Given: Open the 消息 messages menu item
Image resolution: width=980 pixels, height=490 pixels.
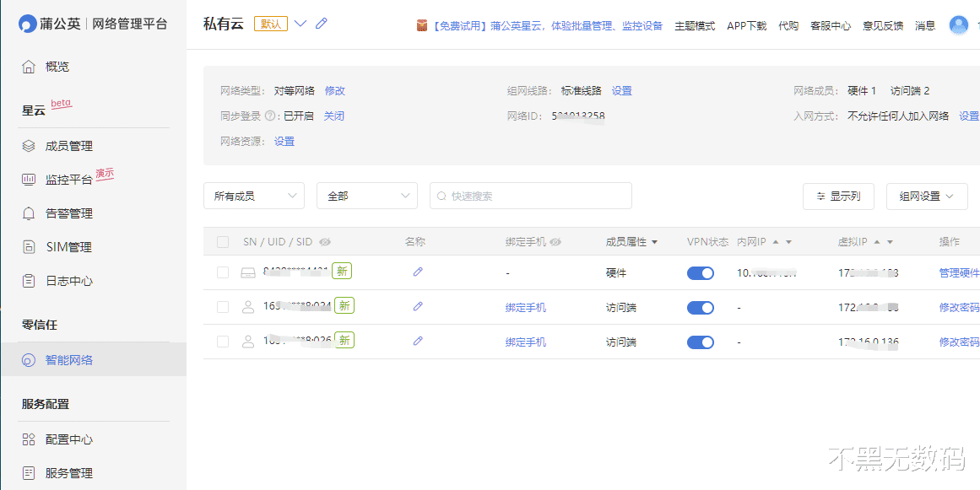Looking at the screenshot, I should pos(924,25).
